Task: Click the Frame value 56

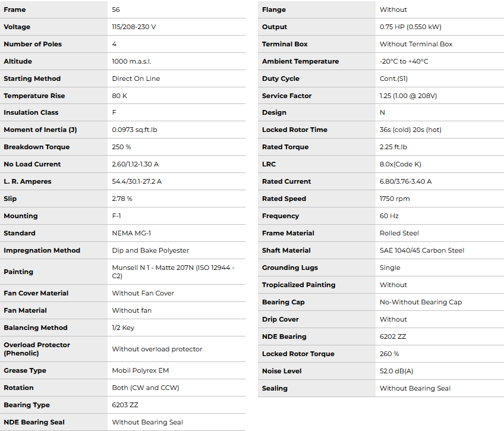Action: pos(116,10)
